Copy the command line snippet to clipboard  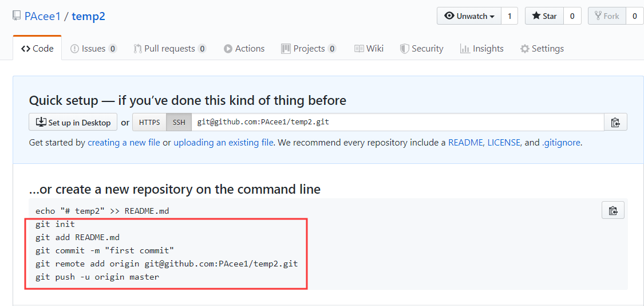click(x=613, y=210)
